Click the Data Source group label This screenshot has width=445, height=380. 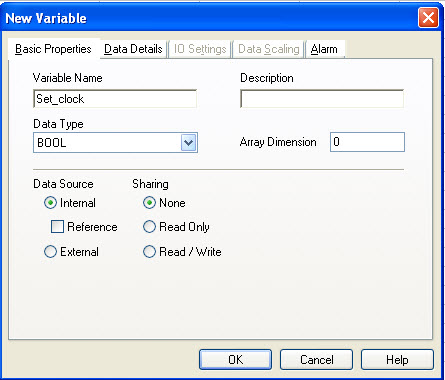click(x=63, y=184)
